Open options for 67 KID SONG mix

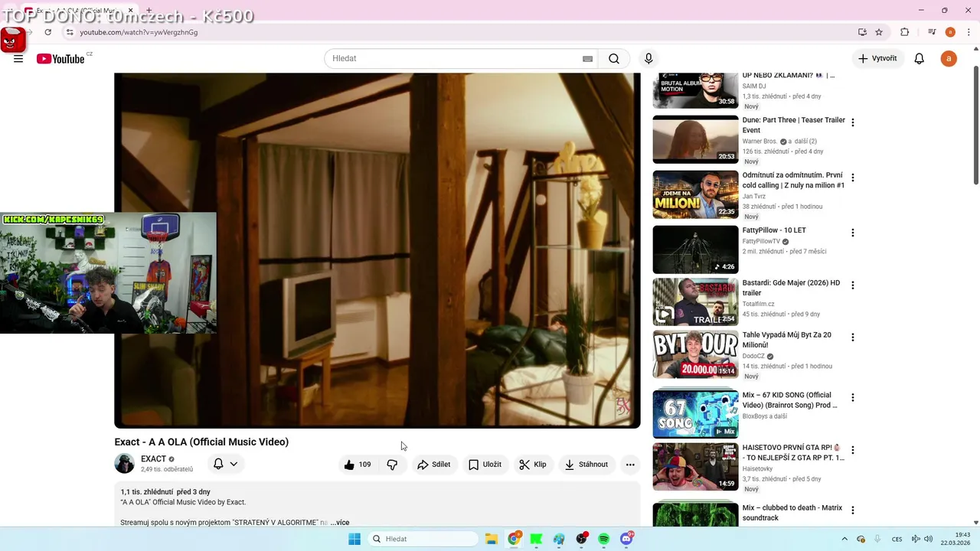pos(852,398)
